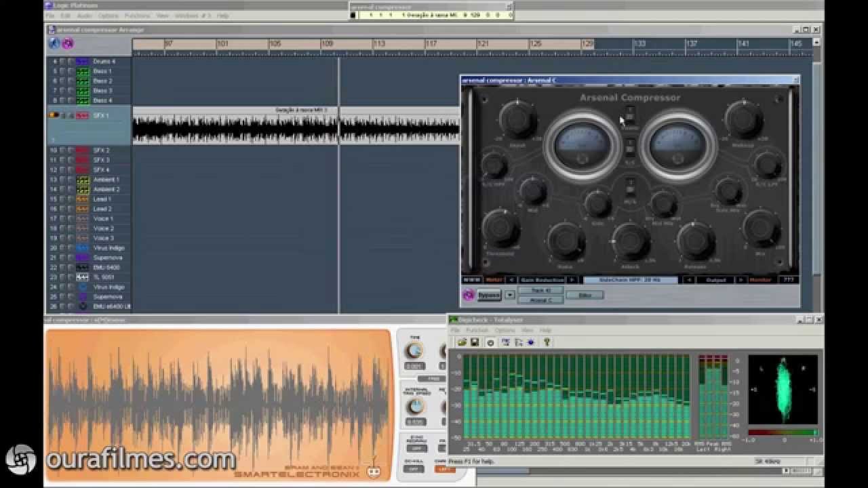The width and height of the screenshot is (868, 488).
Task: Click the round settings icon in Totalyser toolbar
Action: [x=490, y=342]
